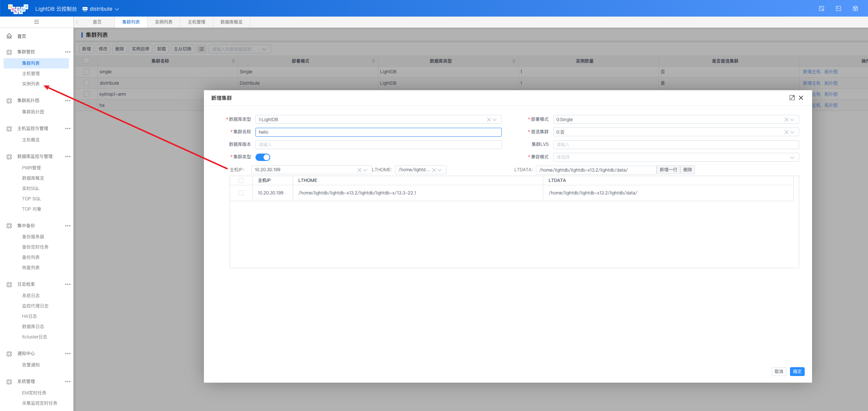Open the 集群管控 more options dots
The height and width of the screenshot is (411, 868).
pyautogui.click(x=68, y=52)
